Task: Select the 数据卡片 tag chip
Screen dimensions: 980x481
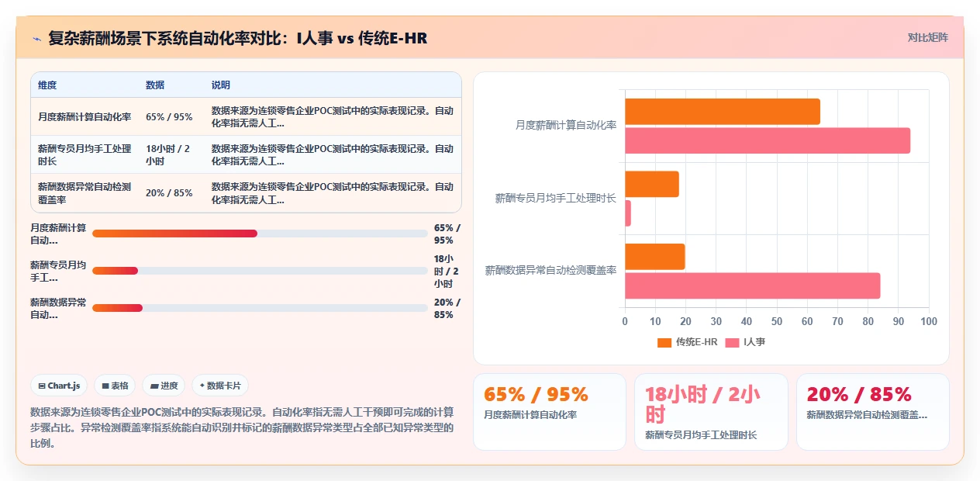Action: 220,386
